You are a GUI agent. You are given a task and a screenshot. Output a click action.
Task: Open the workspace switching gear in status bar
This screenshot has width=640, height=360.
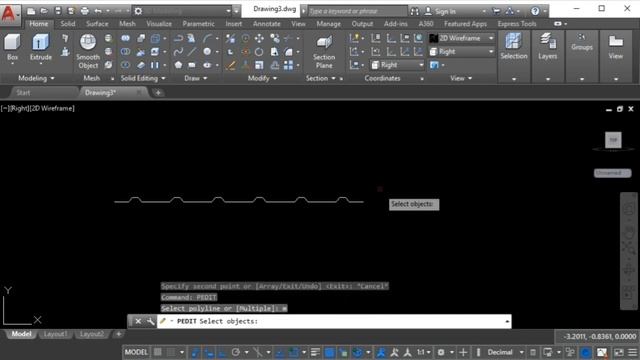click(x=441, y=352)
